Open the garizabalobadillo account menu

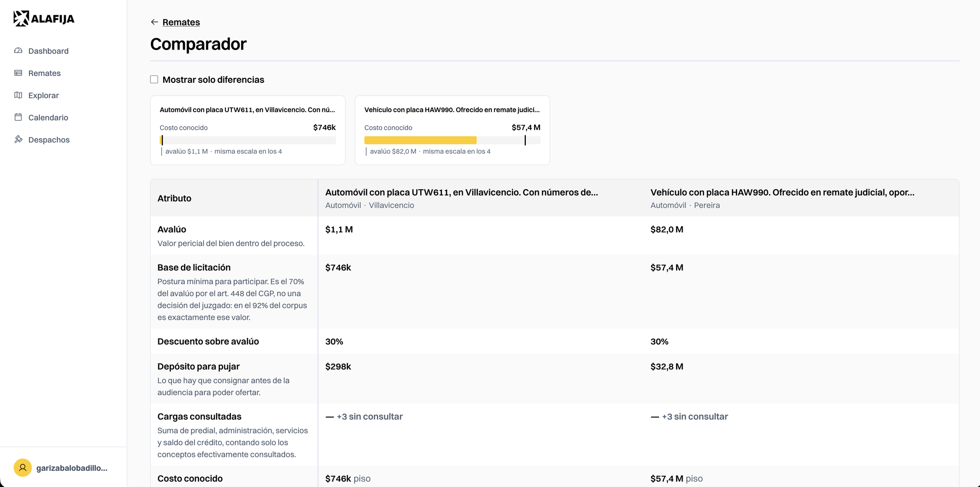63,468
